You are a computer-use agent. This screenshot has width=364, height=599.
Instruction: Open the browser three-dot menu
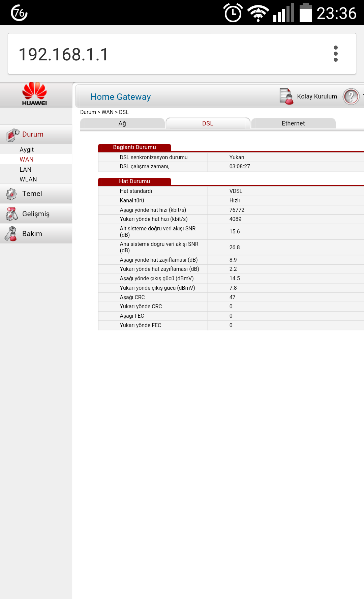tap(335, 54)
